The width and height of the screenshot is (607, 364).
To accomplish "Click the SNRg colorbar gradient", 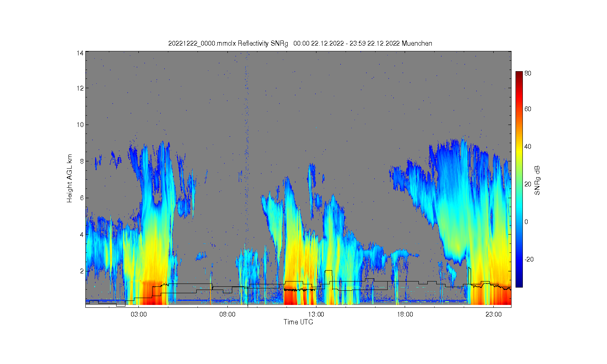I will [519, 179].
